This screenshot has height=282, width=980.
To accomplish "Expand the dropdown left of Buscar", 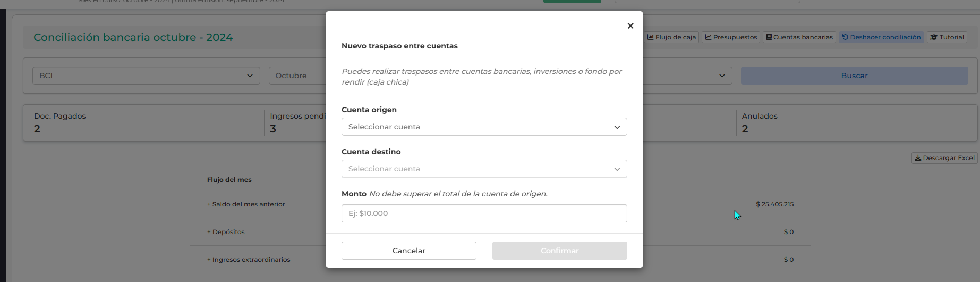I will (687, 76).
